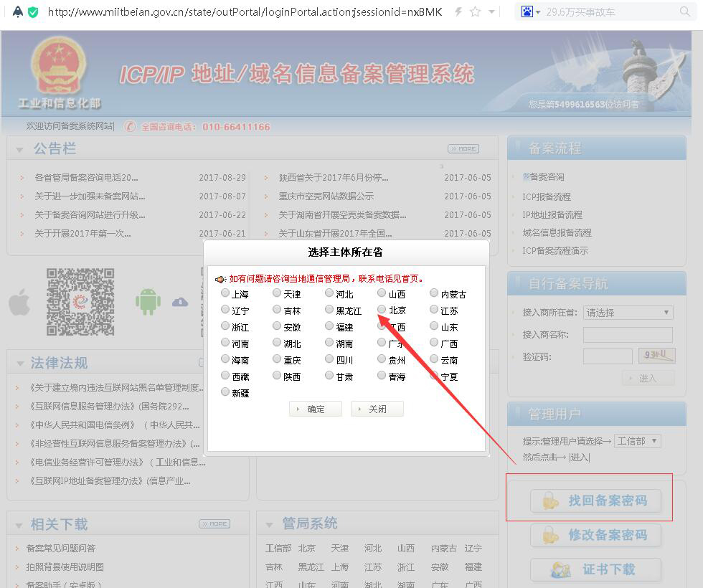This screenshot has width=703, height=588.
Task: Collapse the 公告栏 section arrow
Action: click(x=19, y=149)
